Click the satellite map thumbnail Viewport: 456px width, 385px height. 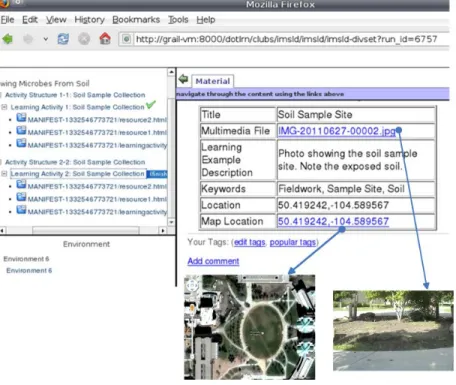pyautogui.click(x=249, y=327)
